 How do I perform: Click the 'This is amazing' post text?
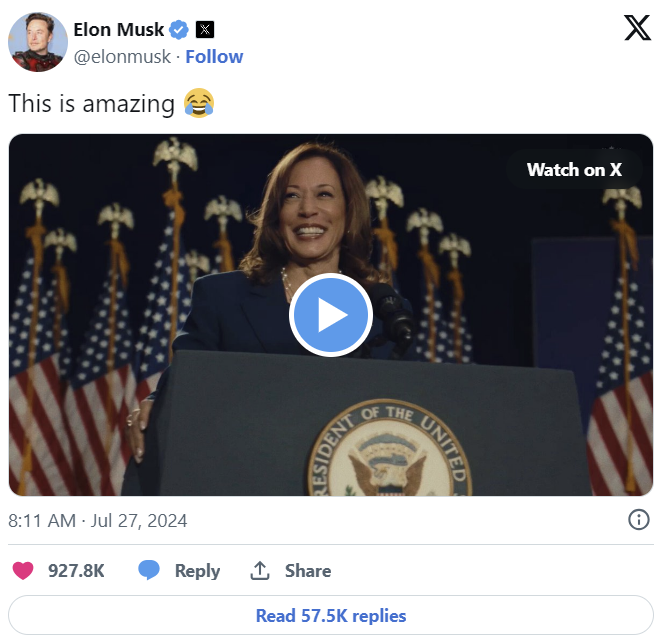pos(91,102)
